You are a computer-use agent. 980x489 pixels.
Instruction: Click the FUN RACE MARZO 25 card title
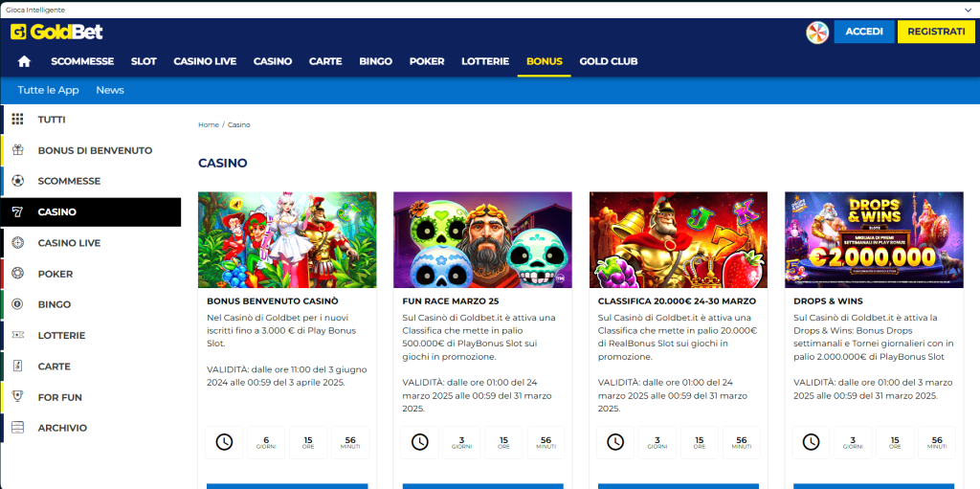450,300
